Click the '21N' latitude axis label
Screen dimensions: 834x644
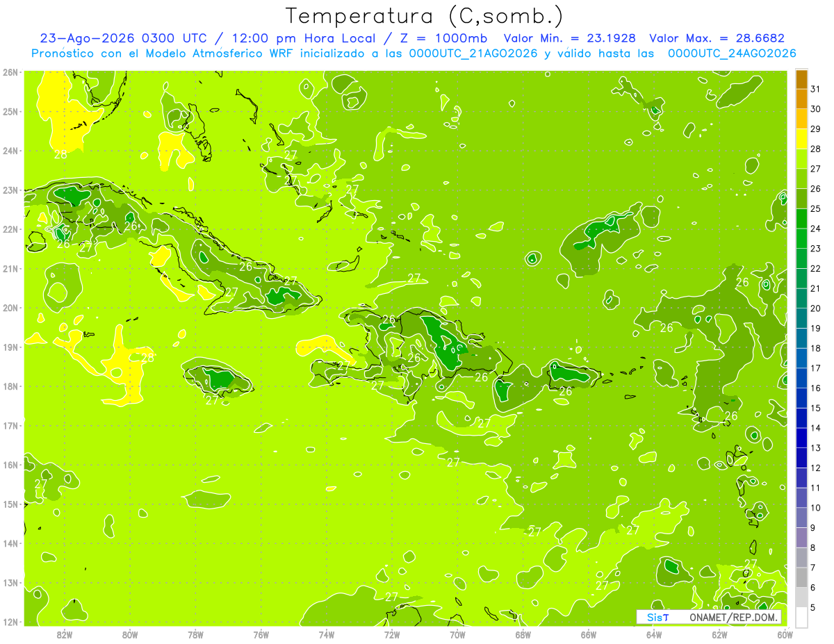pyautogui.click(x=10, y=269)
